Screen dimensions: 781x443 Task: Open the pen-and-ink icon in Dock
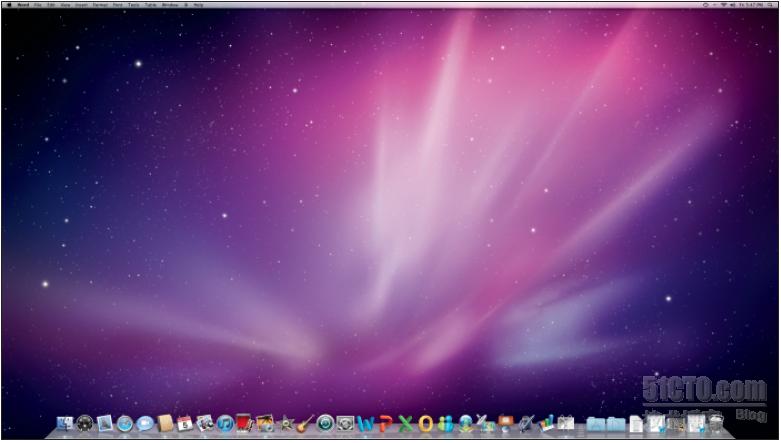click(x=526, y=424)
